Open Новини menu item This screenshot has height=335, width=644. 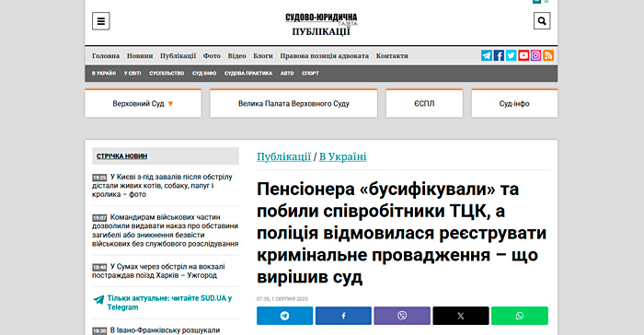pyautogui.click(x=140, y=56)
